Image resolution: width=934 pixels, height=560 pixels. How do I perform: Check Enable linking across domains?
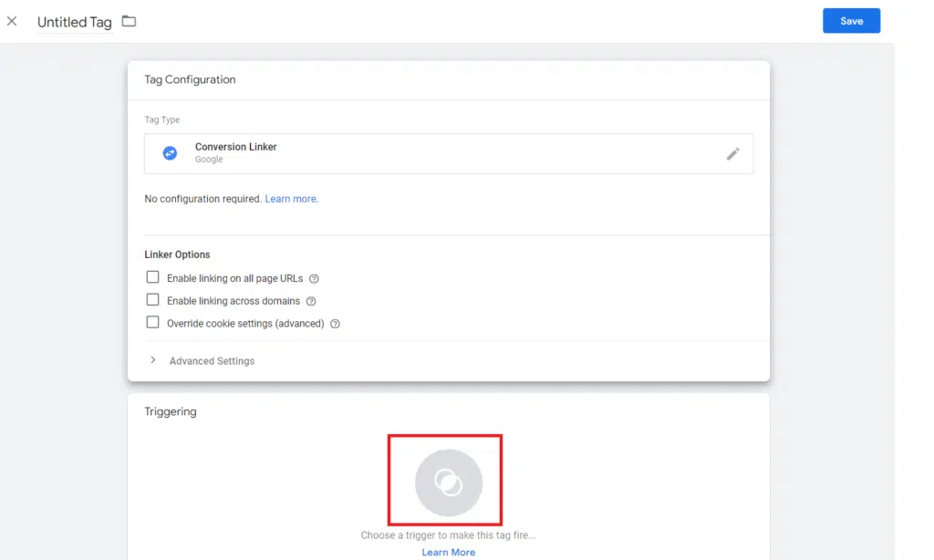(153, 300)
